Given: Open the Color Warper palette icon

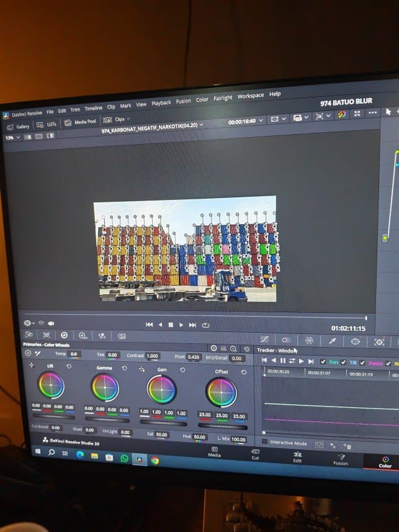Looking at the screenshot, I should pos(309,340).
